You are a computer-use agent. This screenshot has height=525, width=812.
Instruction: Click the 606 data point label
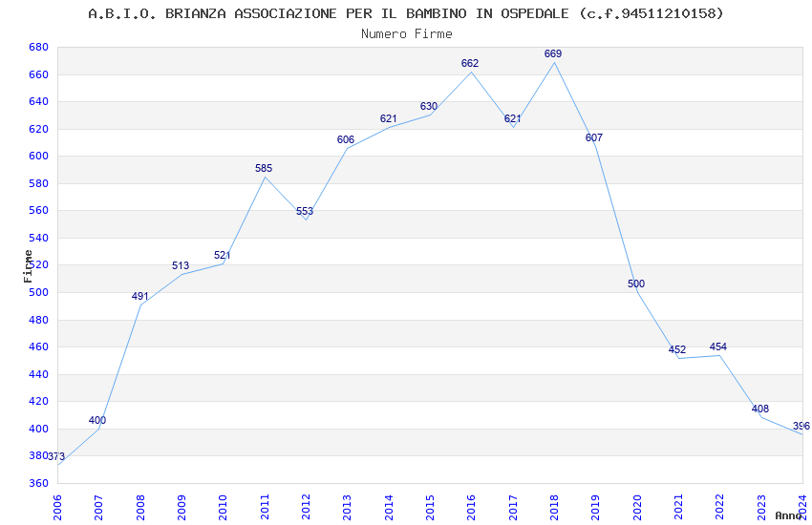346,140
